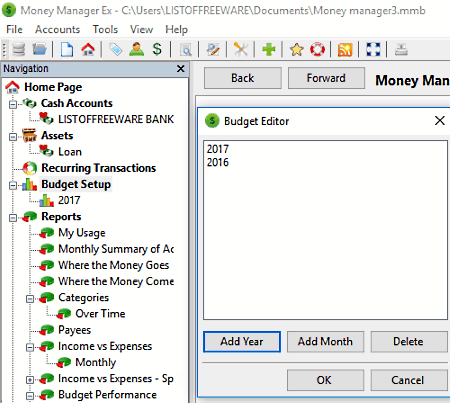The height and width of the screenshot is (403, 450).
Task: Select Budget Setup in navigation tree
Action: tap(76, 184)
